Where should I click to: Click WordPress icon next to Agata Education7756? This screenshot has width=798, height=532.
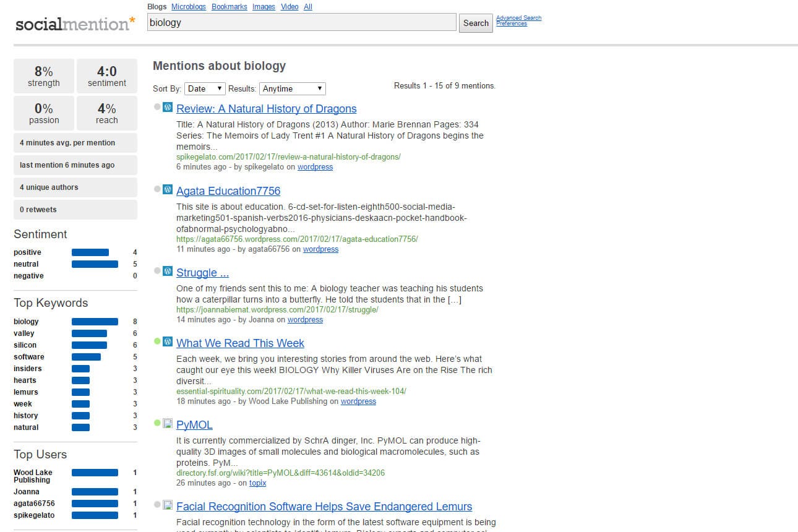168,190
